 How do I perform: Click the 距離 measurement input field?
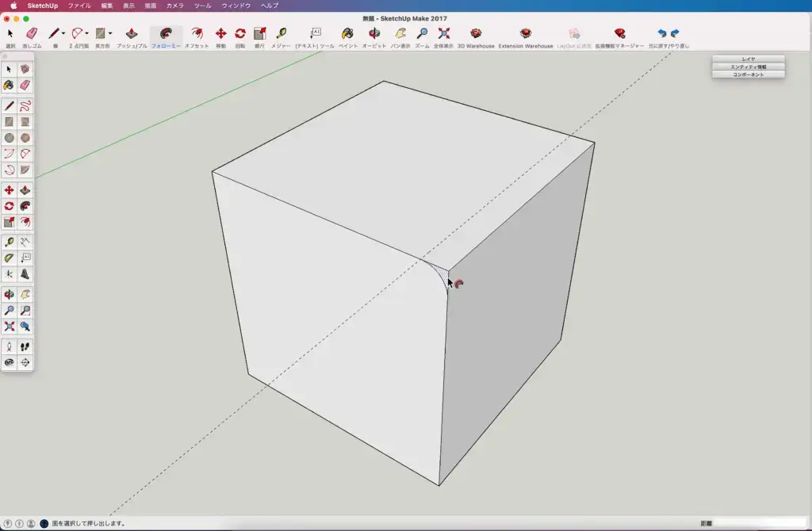tap(761, 523)
